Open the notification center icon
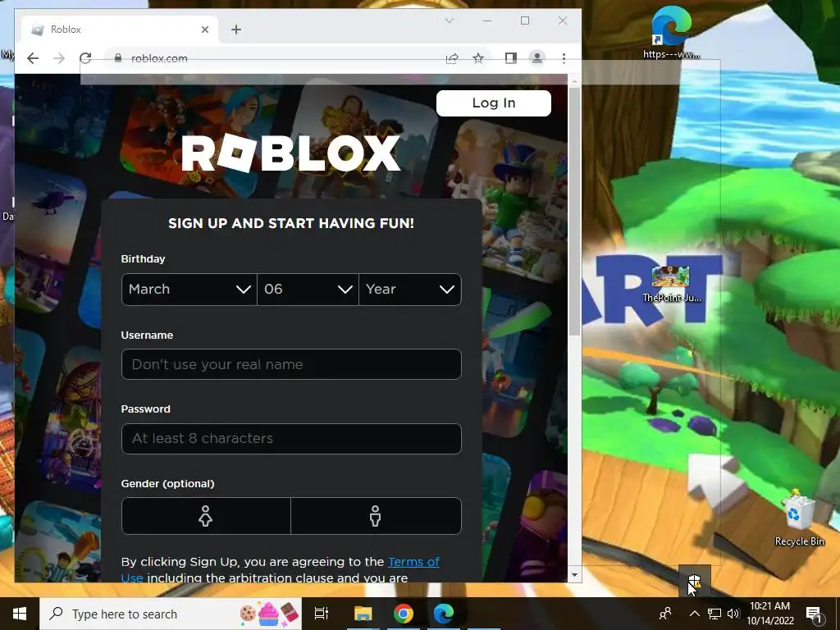The image size is (840, 630). [813, 614]
